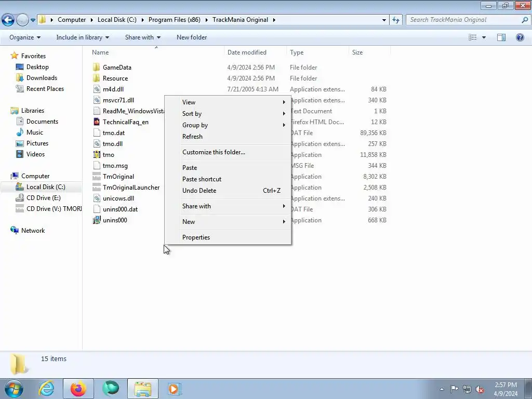This screenshot has width=532, height=399.
Task: Sort by the Date modified column header
Action: pyautogui.click(x=247, y=52)
